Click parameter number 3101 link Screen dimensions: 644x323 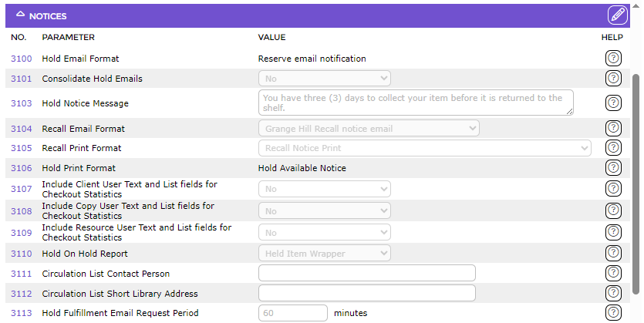pos(22,79)
